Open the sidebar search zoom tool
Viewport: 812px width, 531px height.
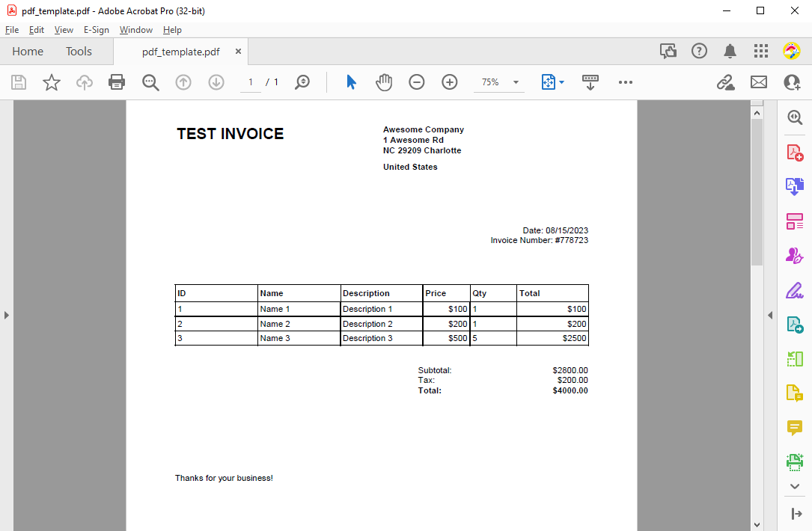[x=795, y=117]
